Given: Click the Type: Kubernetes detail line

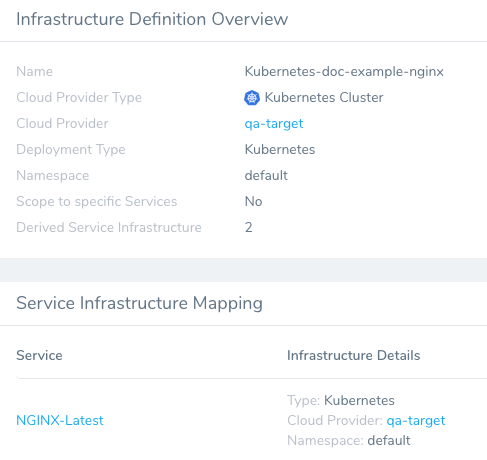Looking at the screenshot, I should [x=341, y=400].
